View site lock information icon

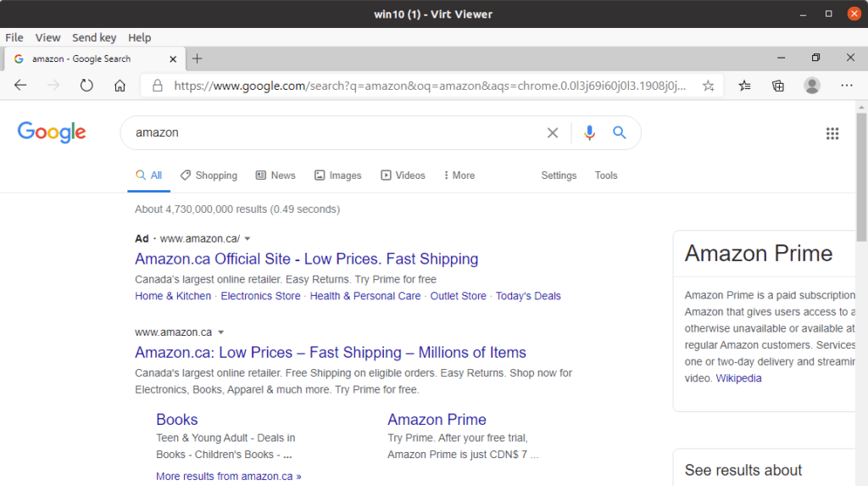click(158, 86)
